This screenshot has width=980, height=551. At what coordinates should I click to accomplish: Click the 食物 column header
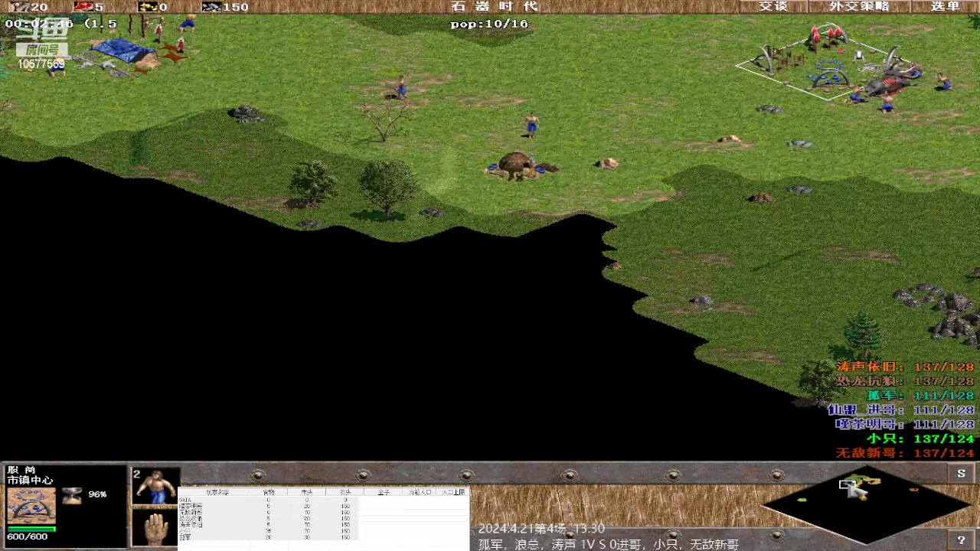tap(269, 492)
